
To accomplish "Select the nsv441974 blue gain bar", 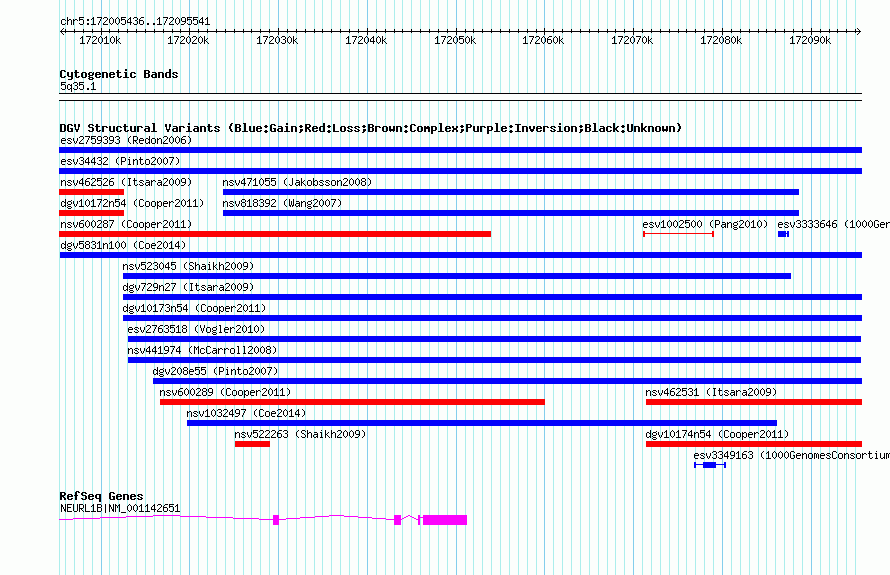I will click(494, 360).
